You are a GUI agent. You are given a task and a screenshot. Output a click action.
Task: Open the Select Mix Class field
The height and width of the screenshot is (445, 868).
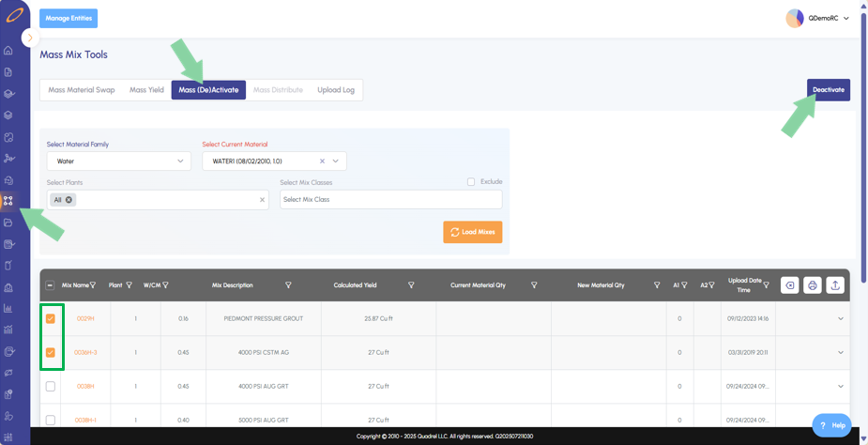point(390,200)
